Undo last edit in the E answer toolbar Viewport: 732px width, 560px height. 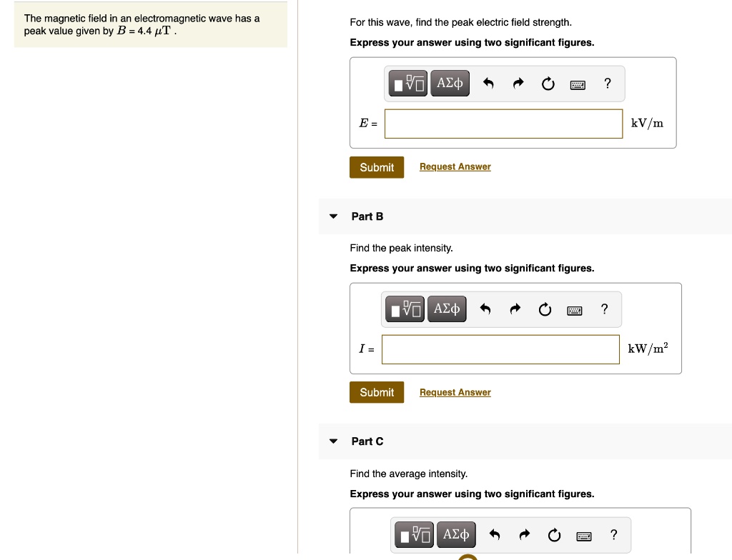pos(488,84)
